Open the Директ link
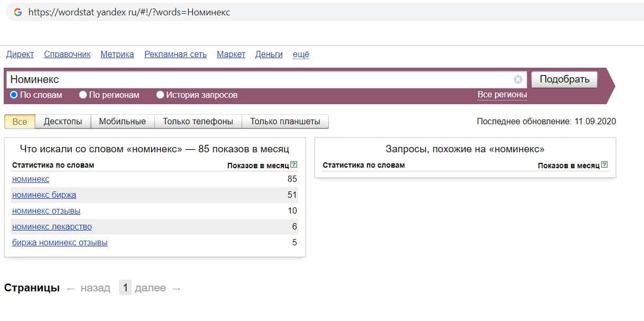Image resolution: width=644 pixels, height=321 pixels. [20, 54]
